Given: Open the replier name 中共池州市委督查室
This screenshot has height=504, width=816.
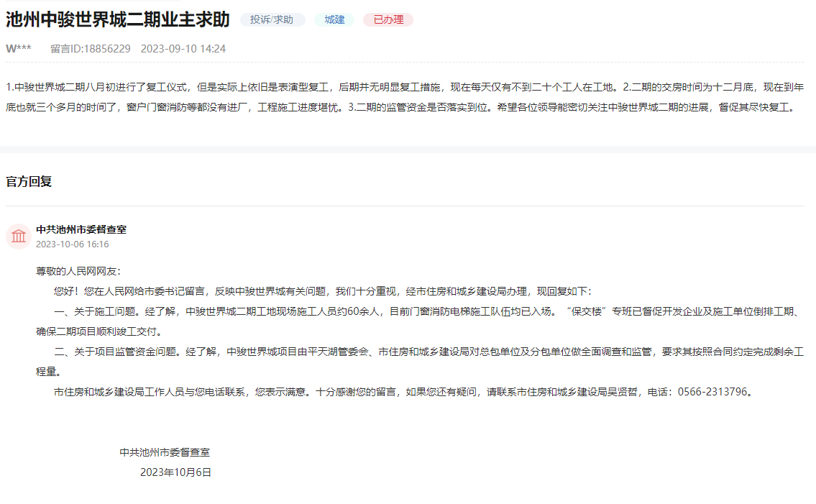Looking at the screenshot, I should pos(81,229).
